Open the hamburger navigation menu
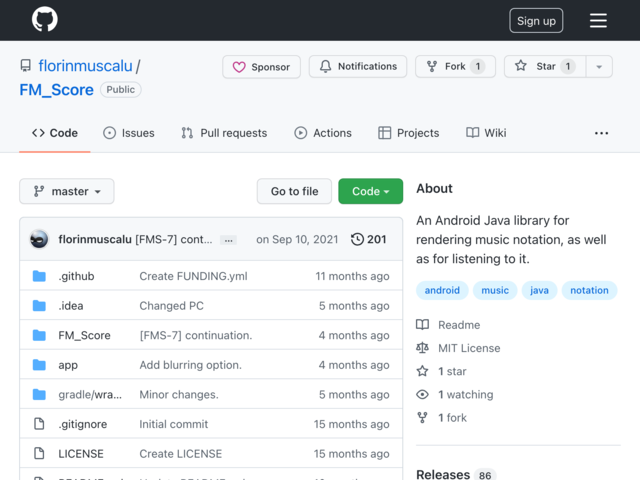Screen dimensions: 640x480 coord(598,20)
